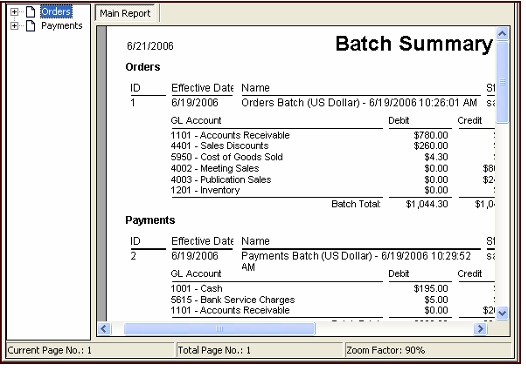Click the Batch Total label under Orders
This screenshot has height=379, width=526.
coord(356,204)
